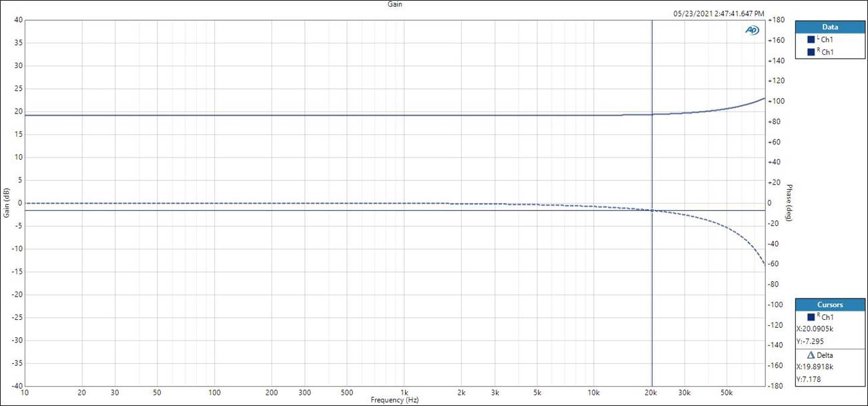The height and width of the screenshot is (406, 868).
Task: Select the R Ch1 trace label in legend
Action: pyautogui.click(x=826, y=52)
